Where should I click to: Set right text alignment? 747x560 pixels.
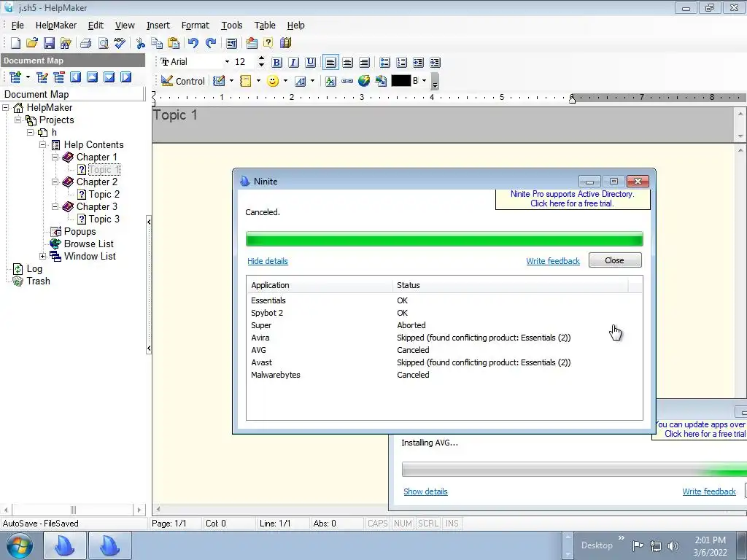(364, 63)
